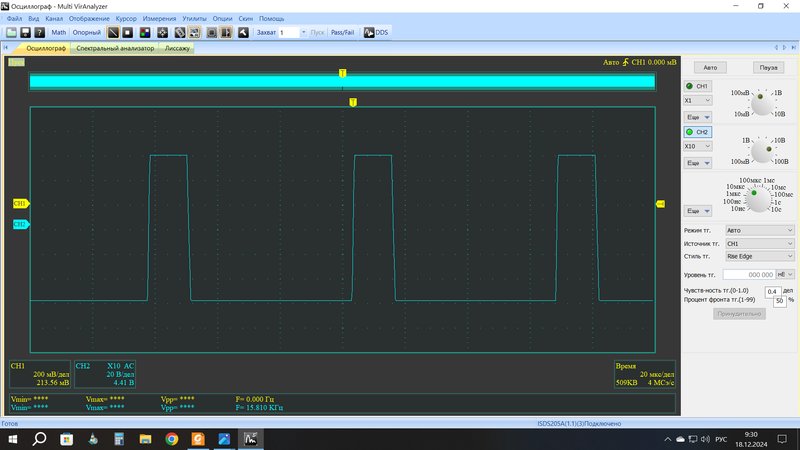Open the DDS generator icon
The image size is (800, 450).
click(376, 32)
